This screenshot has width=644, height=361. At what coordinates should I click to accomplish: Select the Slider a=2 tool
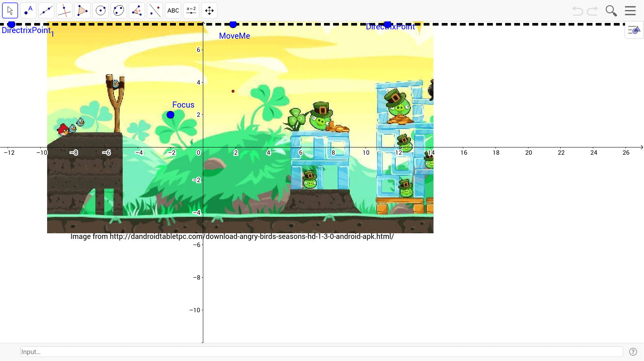pos(191,10)
